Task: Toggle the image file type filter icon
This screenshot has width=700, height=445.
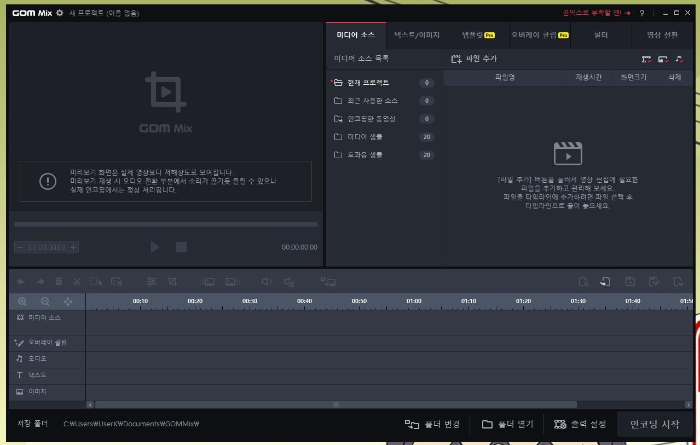Action: click(663, 59)
